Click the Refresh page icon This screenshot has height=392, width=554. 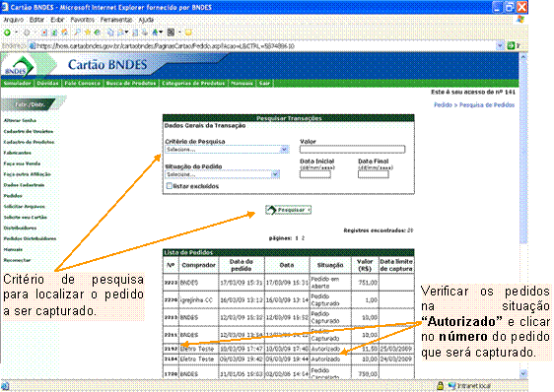tap(54, 33)
